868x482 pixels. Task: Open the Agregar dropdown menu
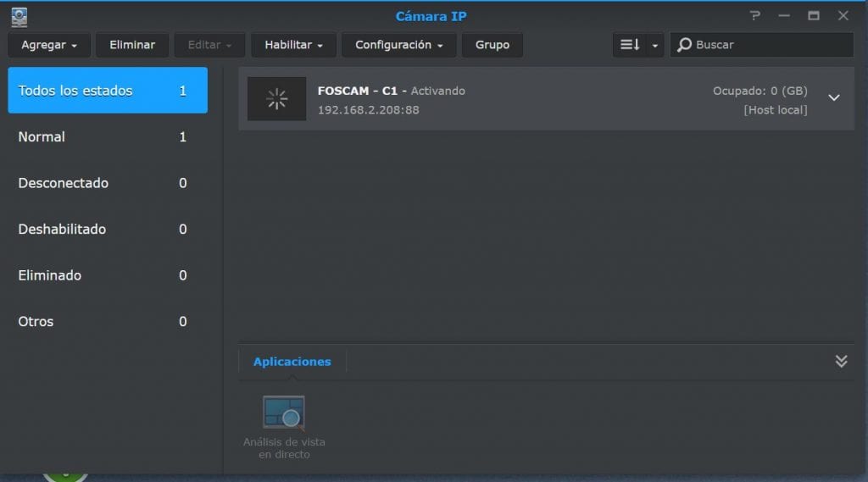click(x=49, y=45)
